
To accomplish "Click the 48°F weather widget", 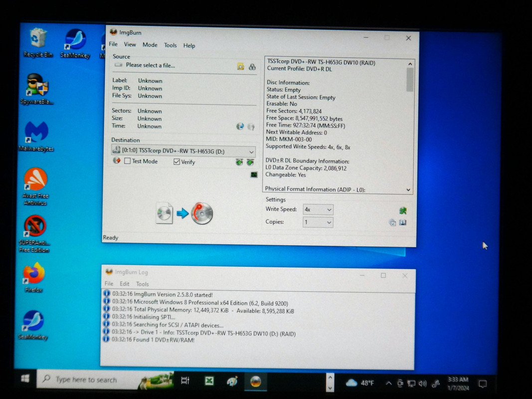I will coord(360,383).
